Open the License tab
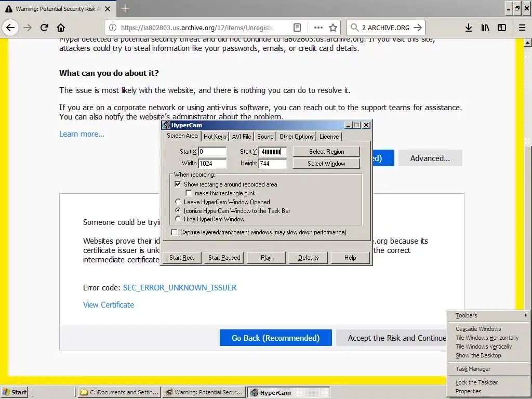532x399 pixels. click(x=329, y=137)
